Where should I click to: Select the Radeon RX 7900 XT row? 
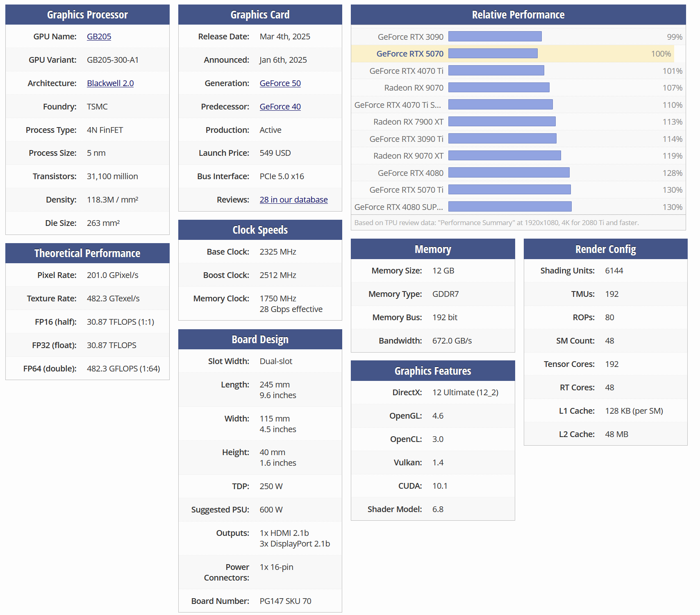[518, 122]
